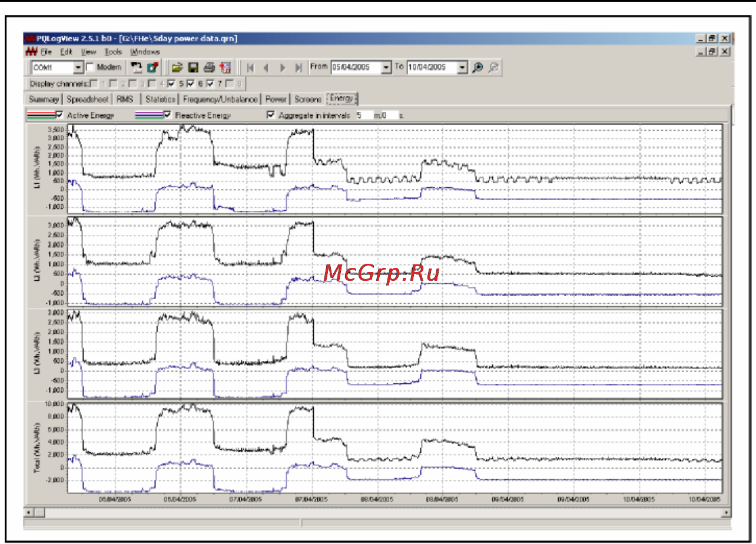Click the From date text field
756x544 pixels.
click(x=356, y=67)
